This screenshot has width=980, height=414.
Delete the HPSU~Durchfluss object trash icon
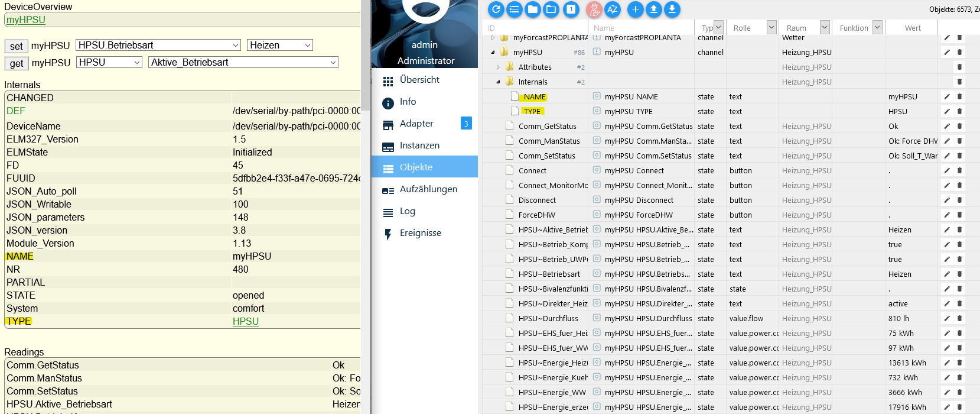[x=959, y=318]
